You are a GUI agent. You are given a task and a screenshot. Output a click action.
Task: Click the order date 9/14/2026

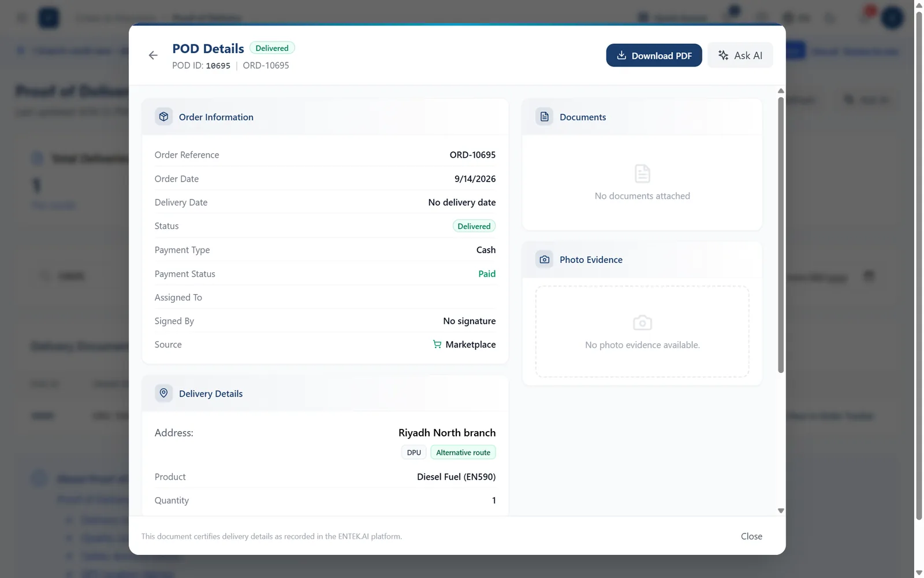click(475, 179)
